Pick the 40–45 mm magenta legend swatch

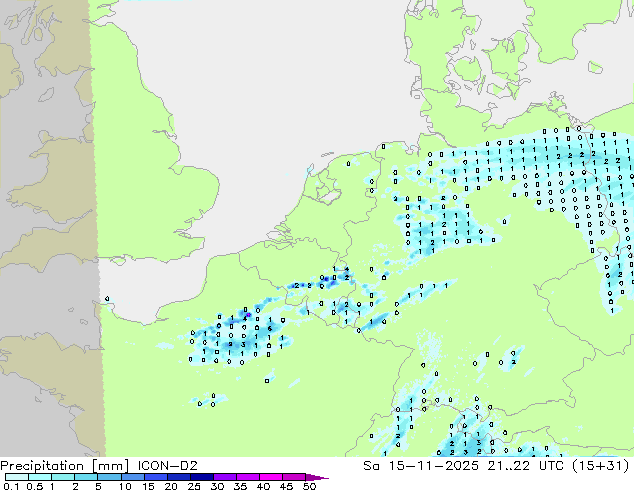(x=271, y=477)
